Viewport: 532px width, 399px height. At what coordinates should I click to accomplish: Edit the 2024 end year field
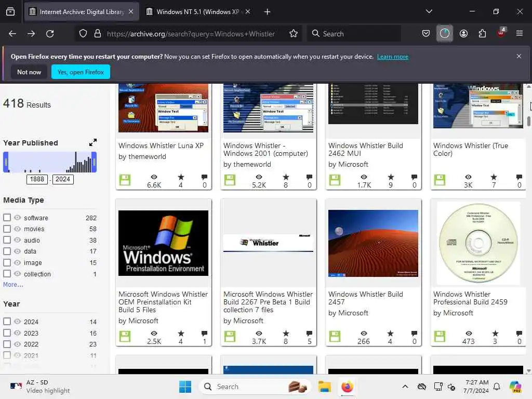click(x=63, y=179)
